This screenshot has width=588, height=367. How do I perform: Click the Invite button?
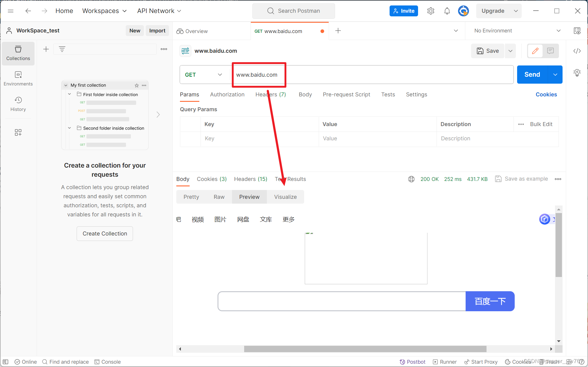tap(404, 11)
